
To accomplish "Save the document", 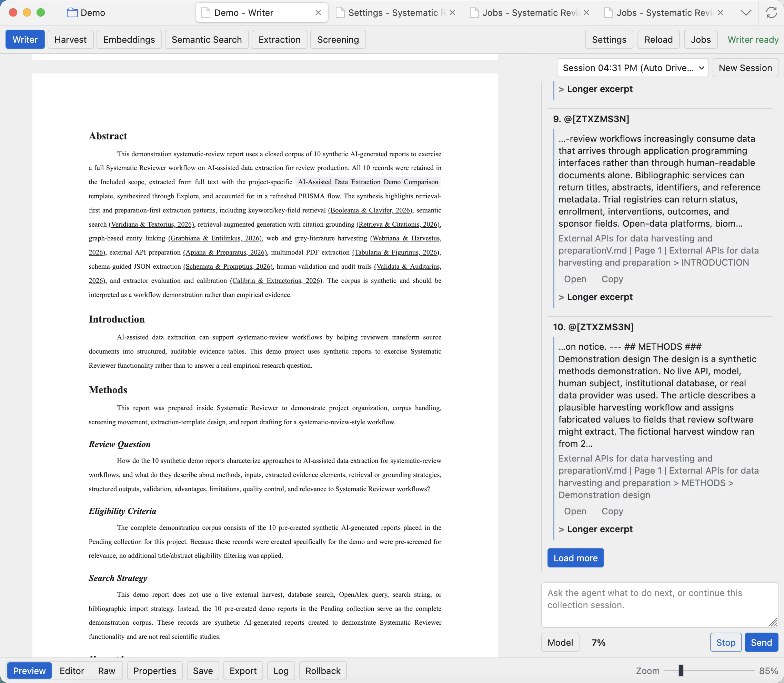I will [x=203, y=671].
